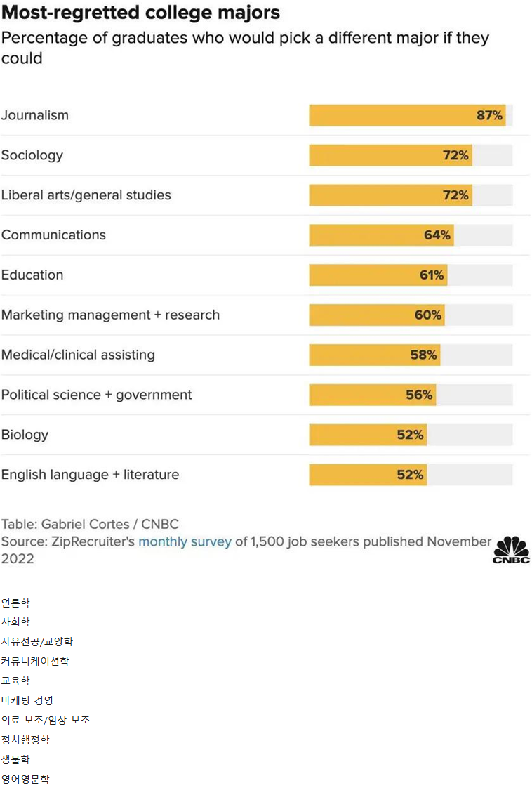This screenshot has width=532, height=788.
Task: Click the Gabriel Cortes / CNBC credit
Action: (x=90, y=524)
